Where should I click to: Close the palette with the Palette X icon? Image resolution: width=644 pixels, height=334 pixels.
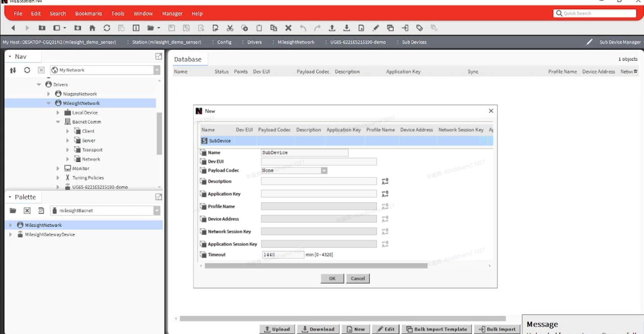pos(27,211)
